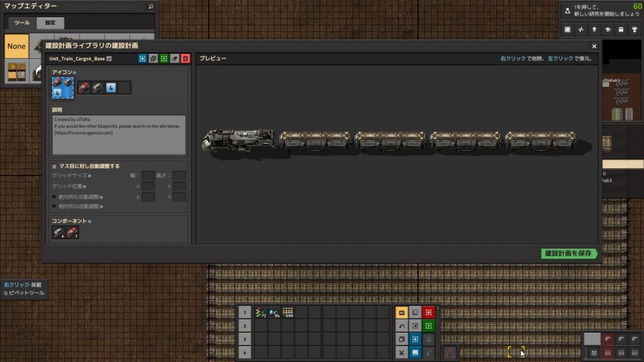Select absolute auto-adjust radio button

click(54, 197)
